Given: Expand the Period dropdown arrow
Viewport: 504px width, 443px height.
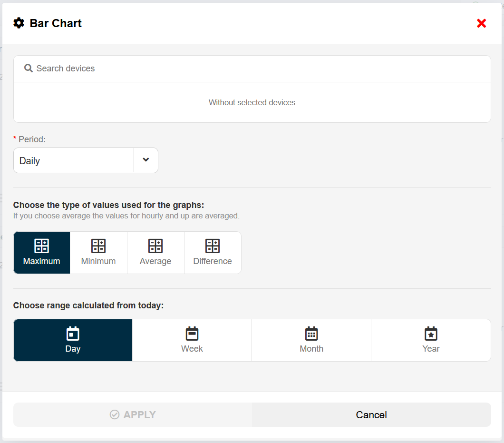Looking at the screenshot, I should [x=146, y=160].
